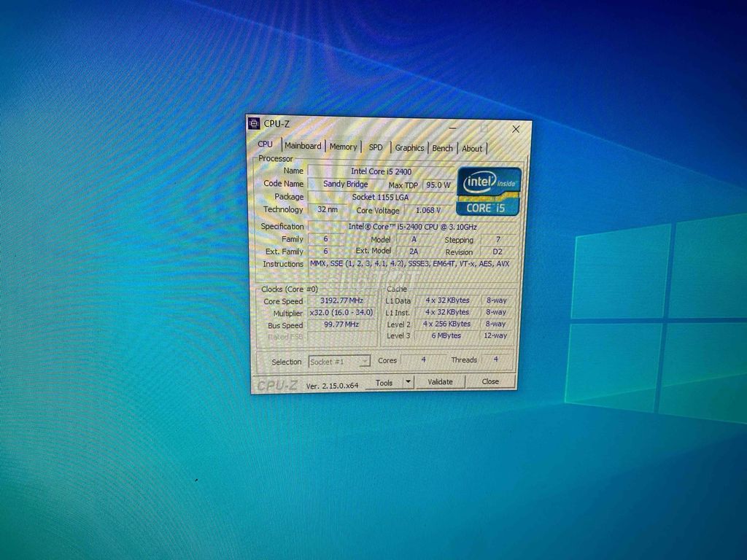
Task: Click the Level 3 '6 MBytes' value
Action: (x=446, y=335)
